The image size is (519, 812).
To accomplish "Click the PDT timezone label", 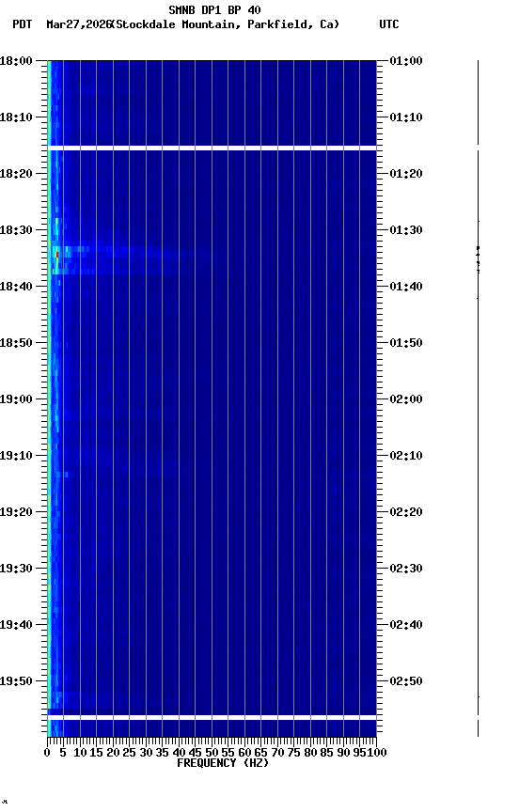I will click(23, 24).
